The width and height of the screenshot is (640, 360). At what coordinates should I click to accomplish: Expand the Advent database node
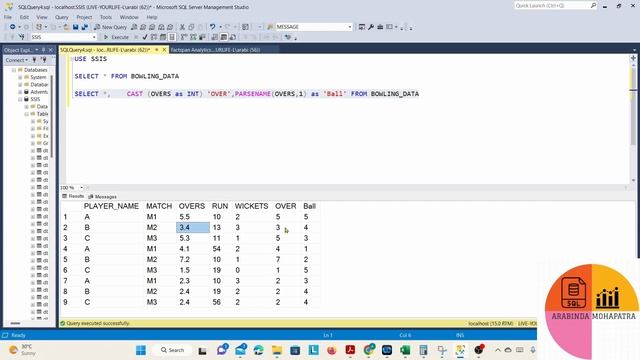20,92
